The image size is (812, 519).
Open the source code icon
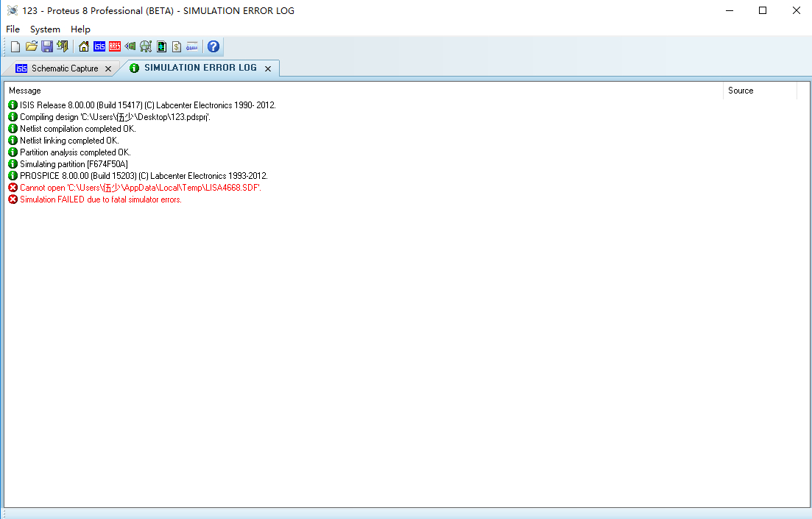[192, 46]
